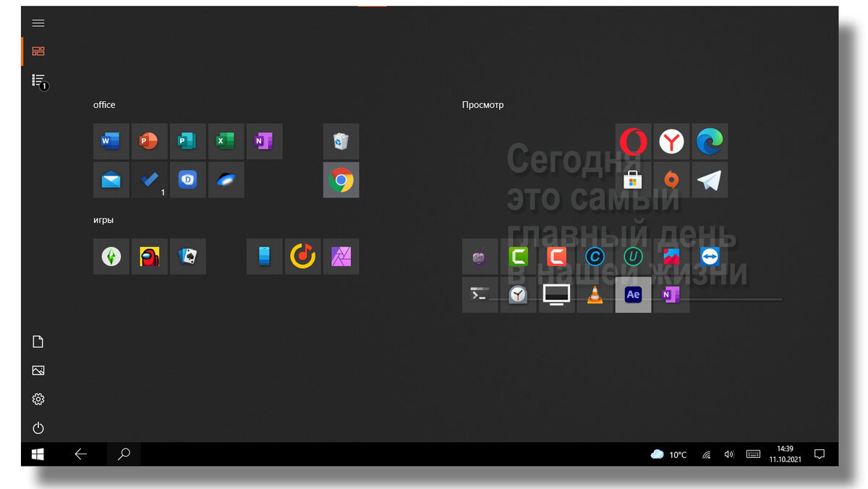This screenshot has width=868, height=489.
Task: Open the Telegram tile
Action: coord(710,179)
